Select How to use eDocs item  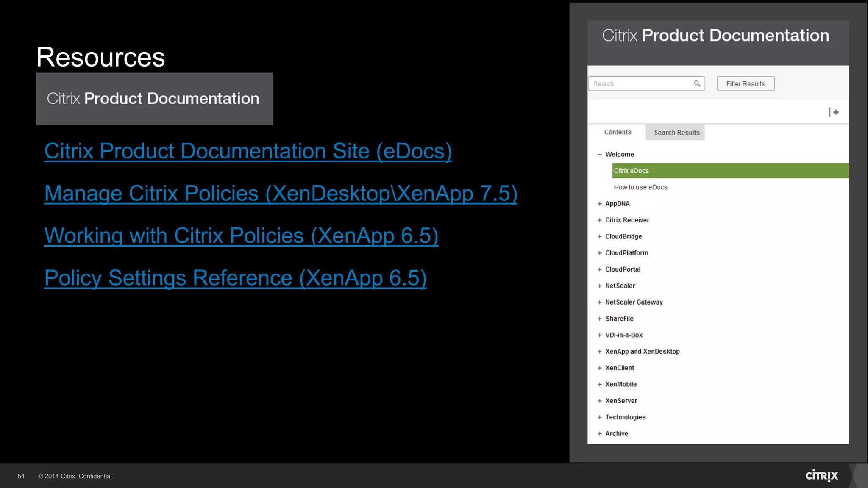pyautogui.click(x=640, y=187)
